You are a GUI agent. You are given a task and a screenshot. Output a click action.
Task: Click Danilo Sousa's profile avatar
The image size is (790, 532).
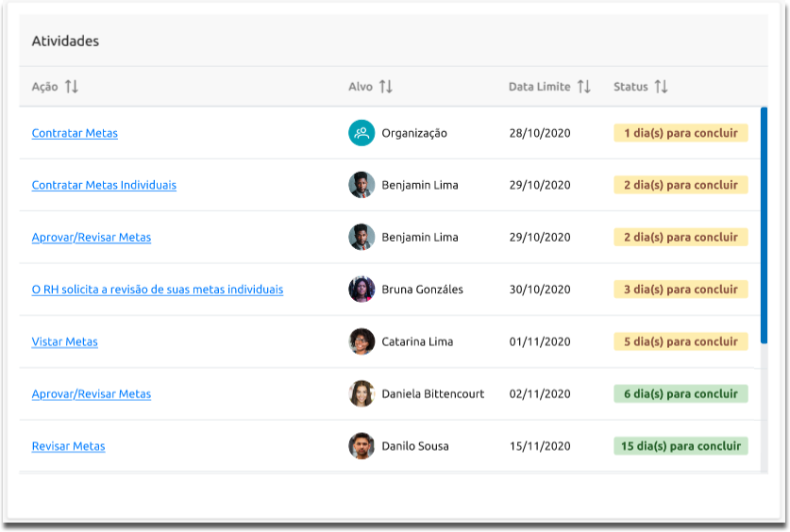(361, 446)
